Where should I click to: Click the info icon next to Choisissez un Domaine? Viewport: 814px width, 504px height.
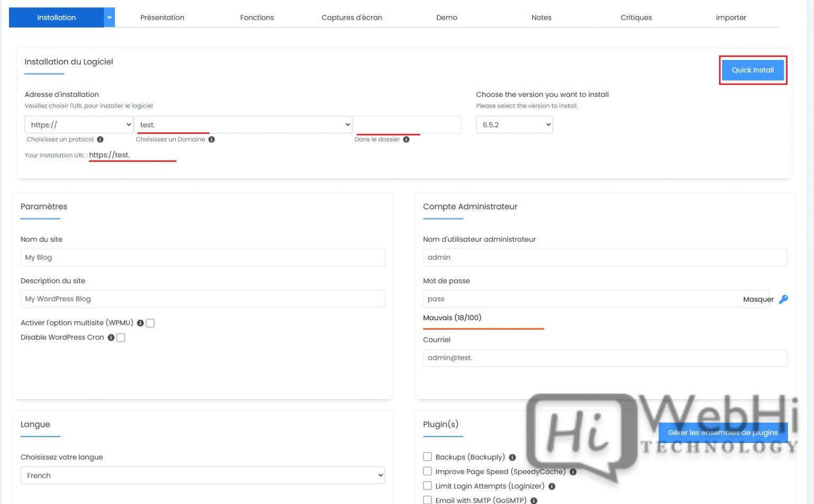point(211,139)
